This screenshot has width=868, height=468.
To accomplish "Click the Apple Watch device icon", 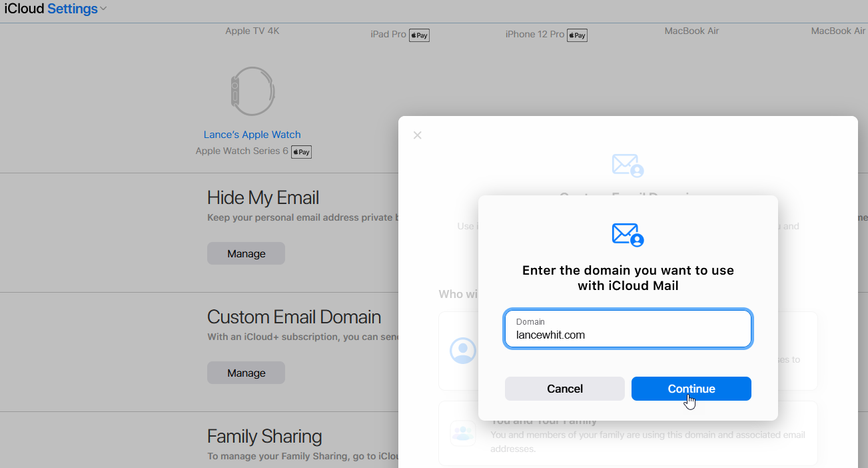I will [252, 91].
